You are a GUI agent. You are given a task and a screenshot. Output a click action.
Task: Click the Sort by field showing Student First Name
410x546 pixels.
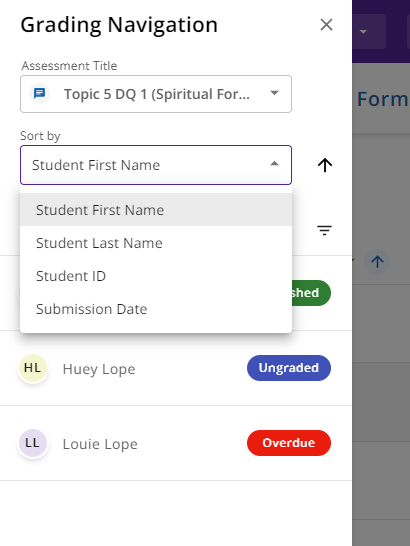(156, 165)
